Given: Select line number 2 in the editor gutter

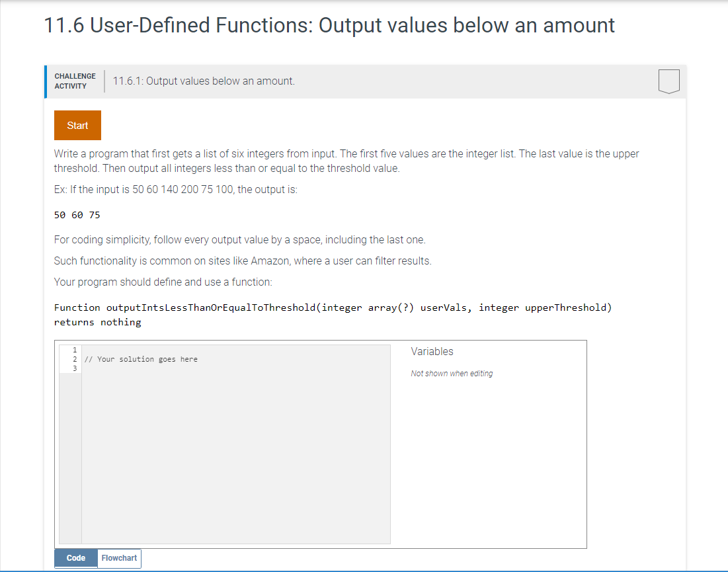Looking at the screenshot, I should [74, 358].
